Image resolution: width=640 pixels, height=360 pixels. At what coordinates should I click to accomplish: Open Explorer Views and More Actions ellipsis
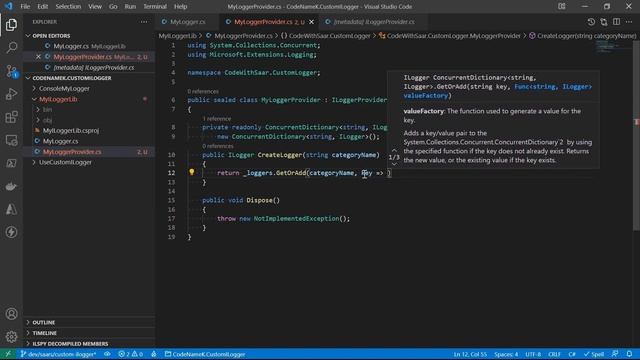point(144,22)
